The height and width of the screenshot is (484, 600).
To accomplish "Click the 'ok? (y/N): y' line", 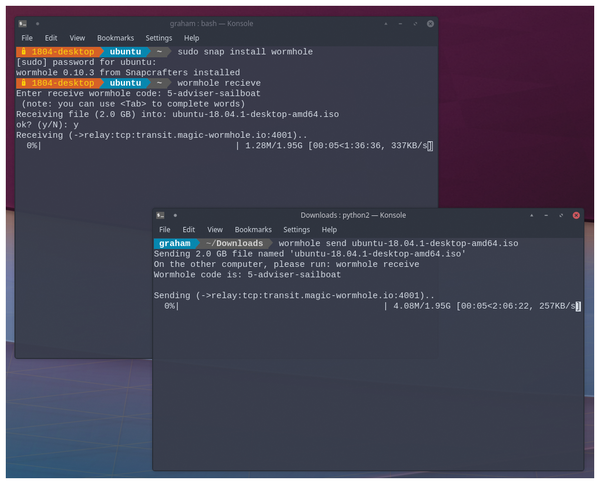I will pyautogui.click(x=47, y=125).
